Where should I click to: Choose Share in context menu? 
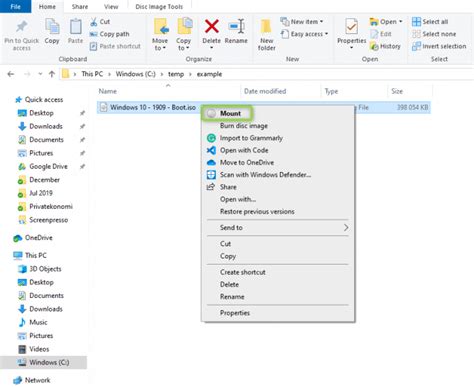pyautogui.click(x=228, y=187)
